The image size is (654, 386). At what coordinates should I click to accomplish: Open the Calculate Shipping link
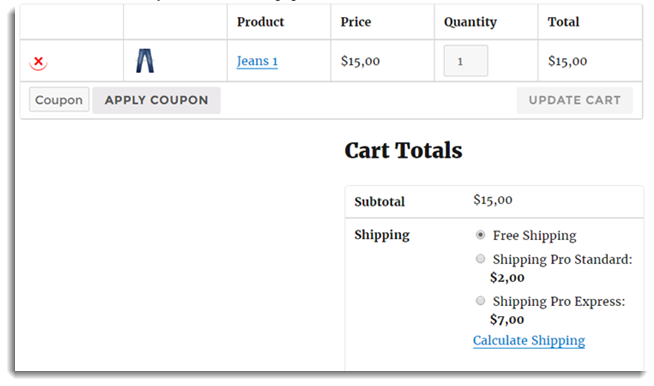coord(529,341)
